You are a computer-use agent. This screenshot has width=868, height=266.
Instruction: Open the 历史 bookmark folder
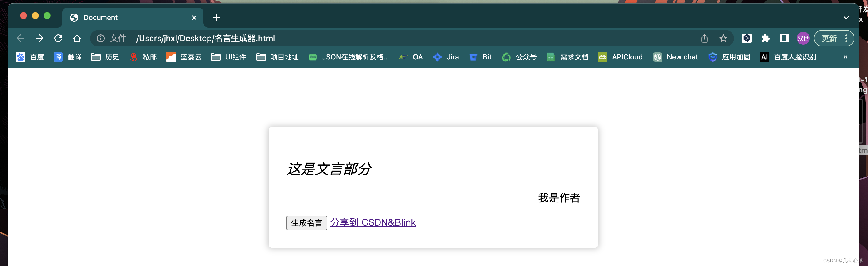coord(105,57)
